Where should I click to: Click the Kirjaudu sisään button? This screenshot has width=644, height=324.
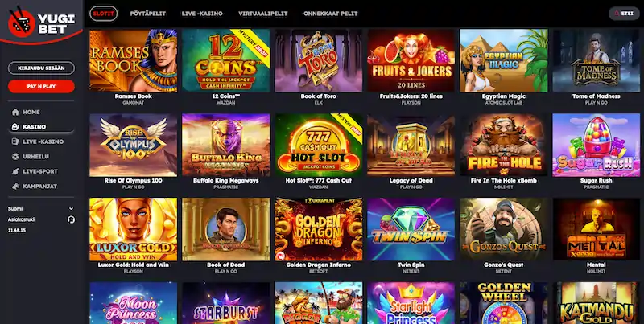42,68
